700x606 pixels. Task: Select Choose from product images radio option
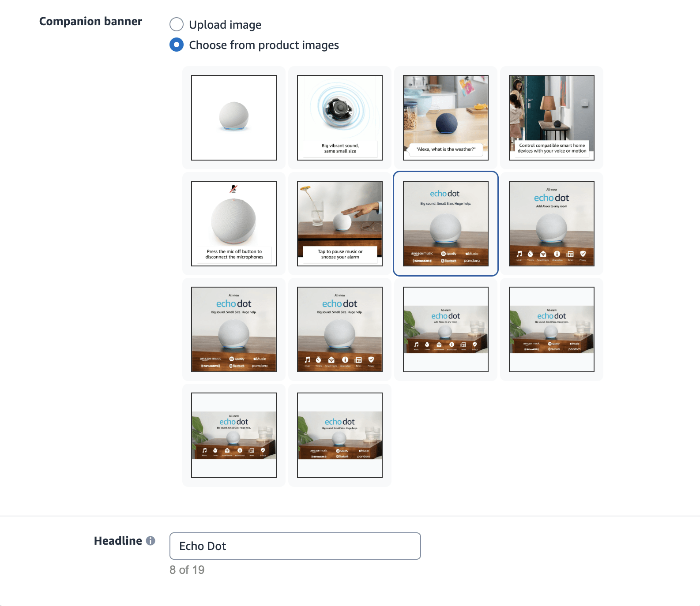(x=177, y=45)
